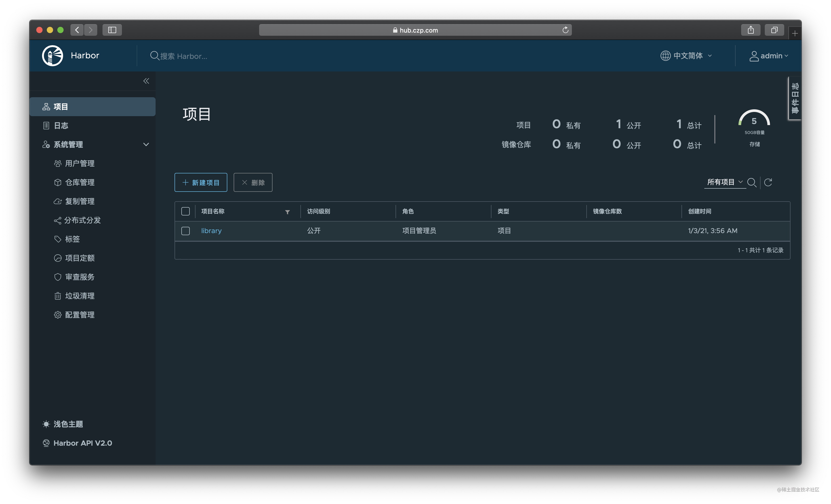
Task: Click the 复制管理 cloud icon
Action: click(58, 201)
